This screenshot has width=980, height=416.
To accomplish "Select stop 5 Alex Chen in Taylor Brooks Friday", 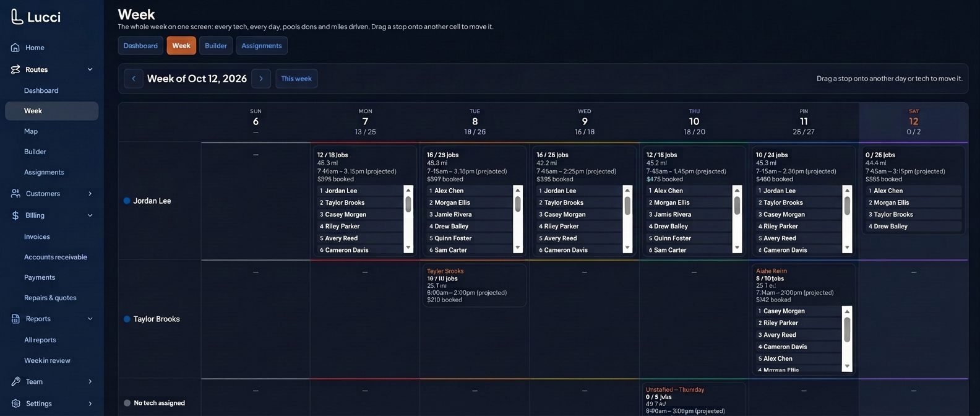I will (799, 358).
